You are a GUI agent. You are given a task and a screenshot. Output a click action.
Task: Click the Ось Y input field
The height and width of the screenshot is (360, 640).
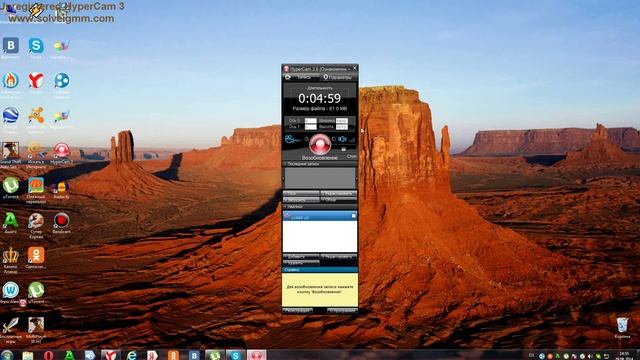point(311,127)
